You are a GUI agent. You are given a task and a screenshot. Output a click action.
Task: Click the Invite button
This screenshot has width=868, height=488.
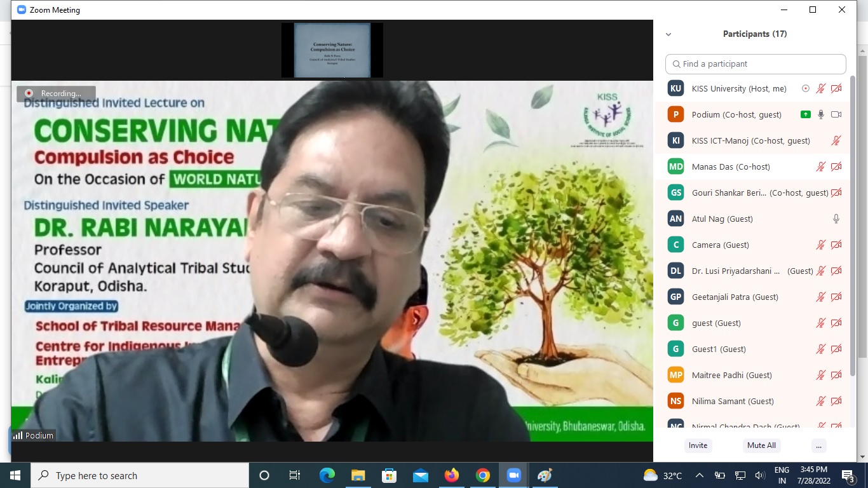pos(698,445)
